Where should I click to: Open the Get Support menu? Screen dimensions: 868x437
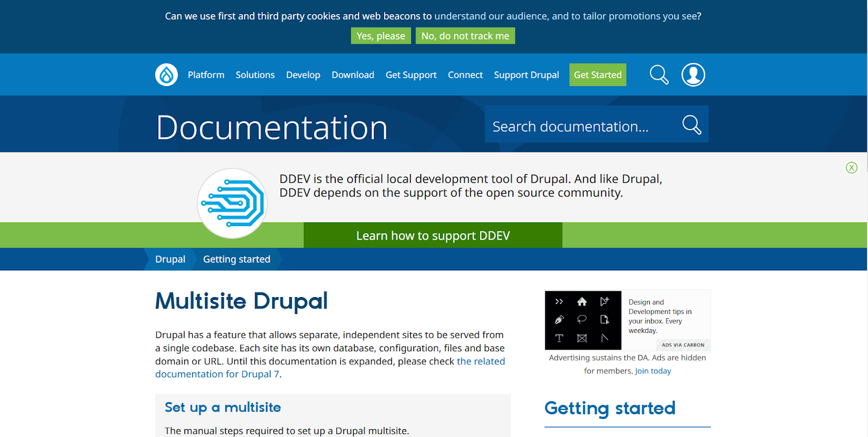[411, 75]
